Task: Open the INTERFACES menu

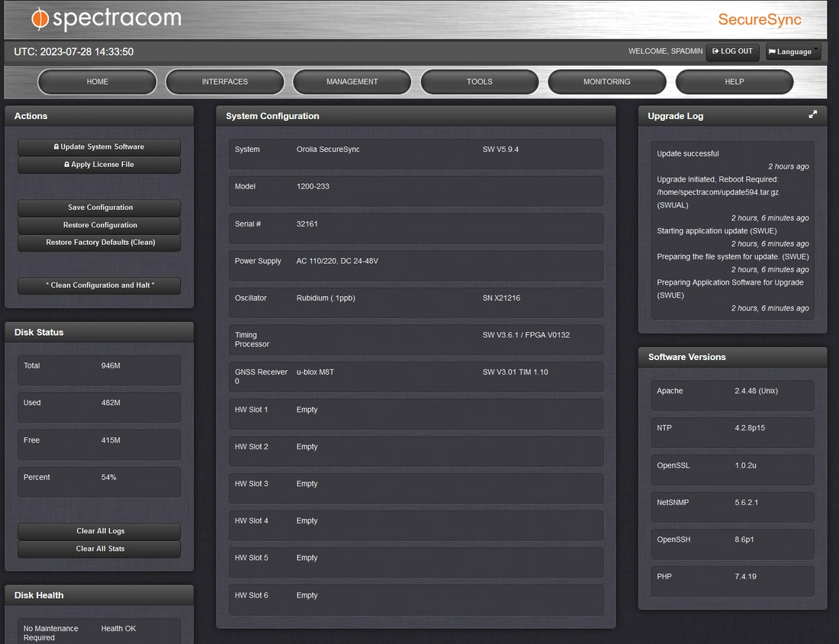Action: (x=225, y=82)
